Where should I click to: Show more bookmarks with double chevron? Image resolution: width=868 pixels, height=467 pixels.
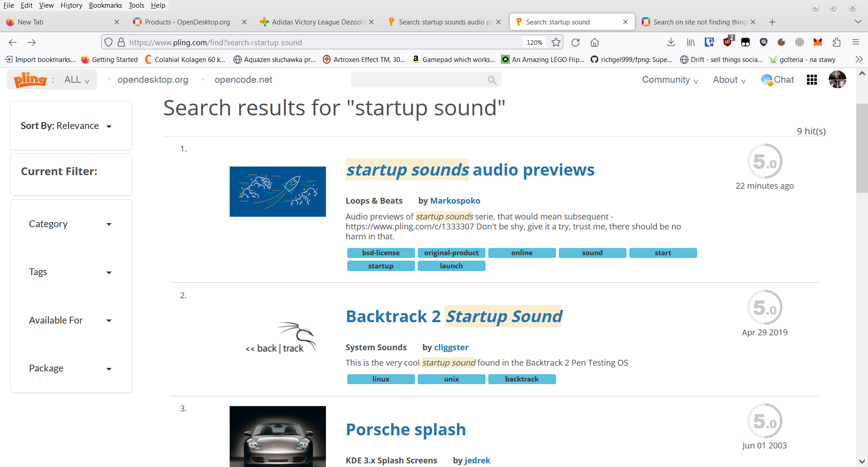point(859,59)
